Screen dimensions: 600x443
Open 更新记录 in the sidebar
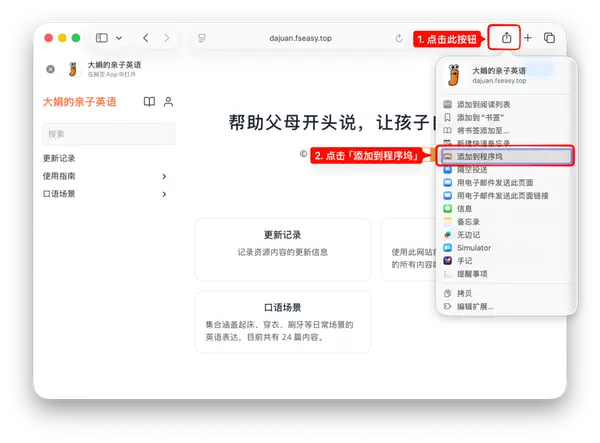[59, 158]
